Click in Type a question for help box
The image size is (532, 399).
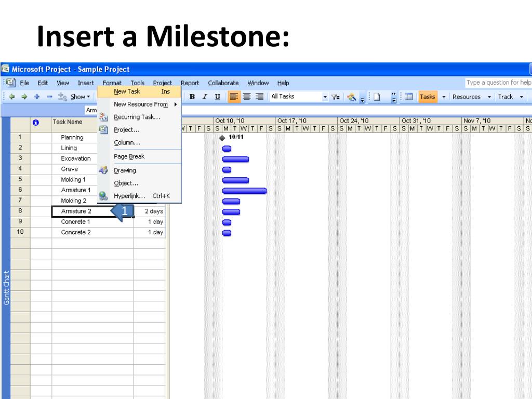(498, 83)
